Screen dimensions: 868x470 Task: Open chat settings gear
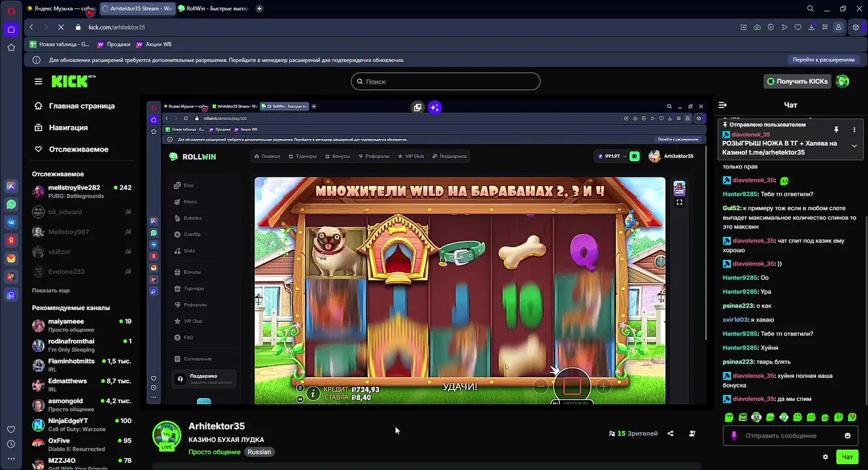point(826,457)
